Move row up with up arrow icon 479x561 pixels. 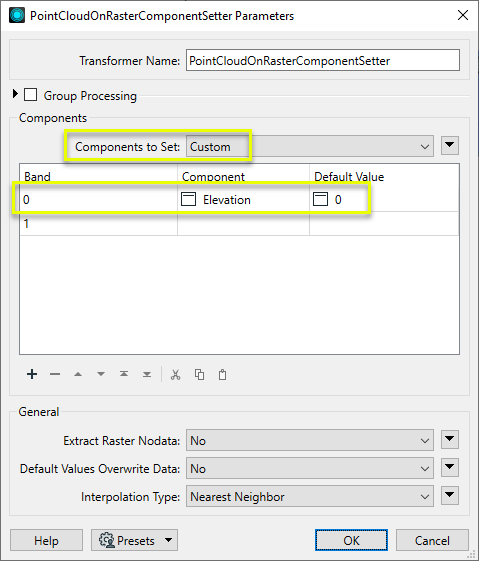(78, 374)
